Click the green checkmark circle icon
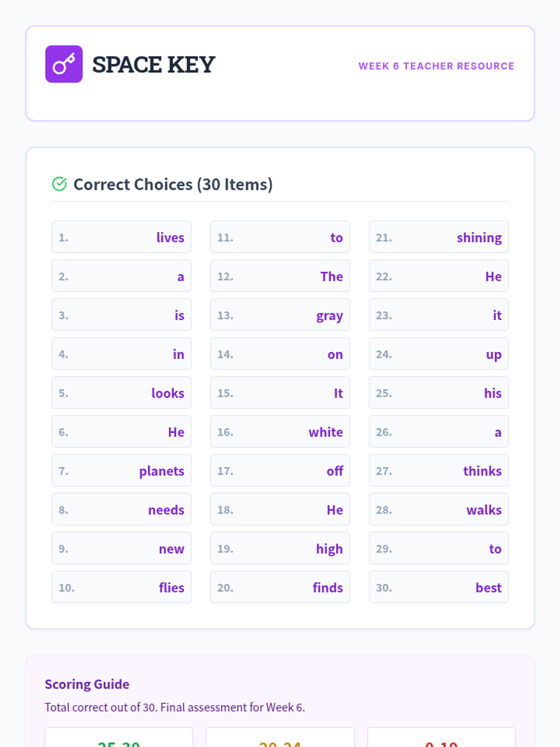Screen dimensions: 560x747 [59, 184]
